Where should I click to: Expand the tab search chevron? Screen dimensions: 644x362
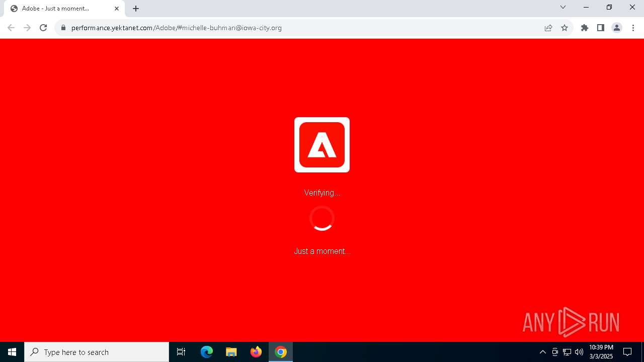563,7
